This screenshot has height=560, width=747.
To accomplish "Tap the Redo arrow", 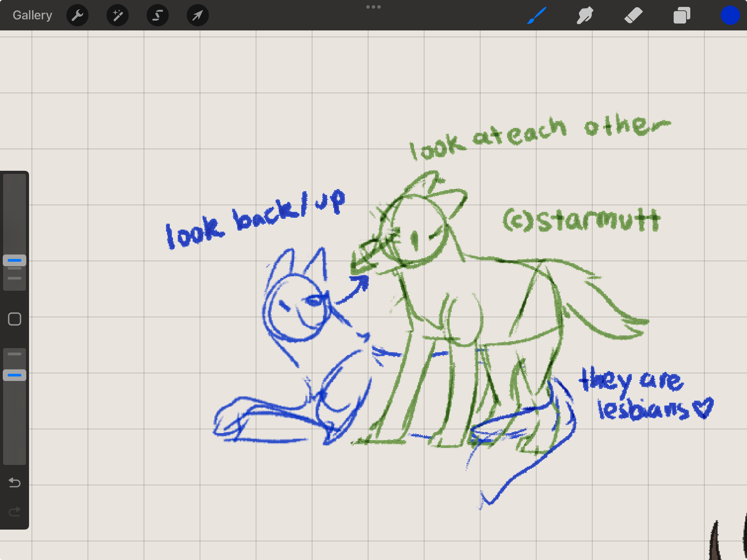I will pyautogui.click(x=15, y=511).
